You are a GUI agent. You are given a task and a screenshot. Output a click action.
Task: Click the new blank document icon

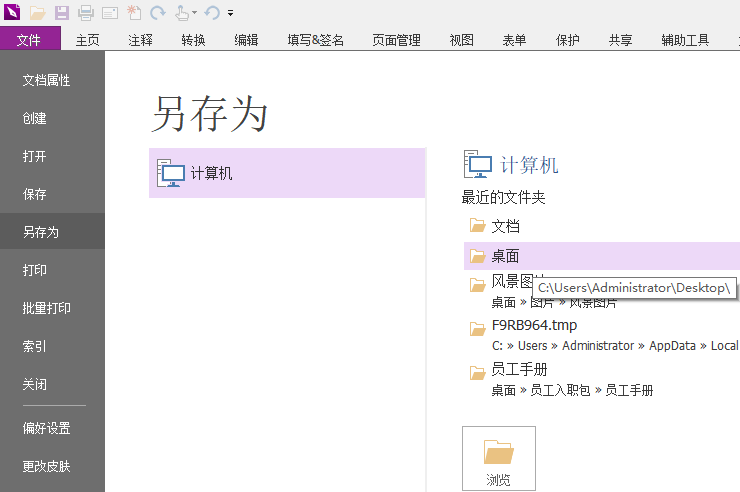(134, 13)
